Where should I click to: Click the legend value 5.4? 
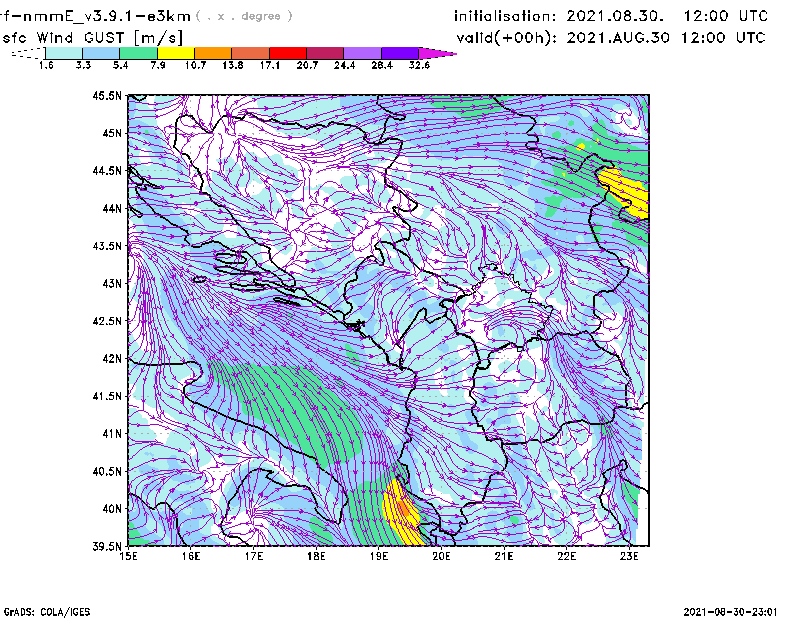(x=120, y=65)
